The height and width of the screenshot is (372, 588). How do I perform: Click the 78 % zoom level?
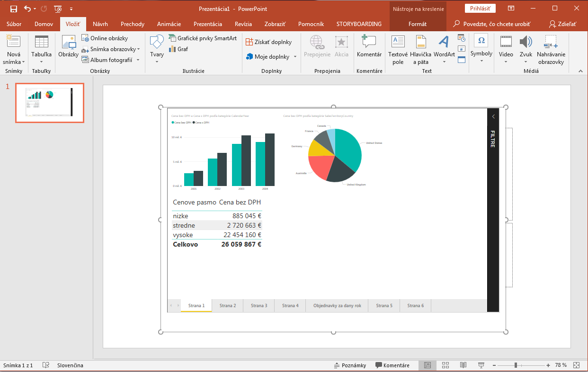pos(561,365)
